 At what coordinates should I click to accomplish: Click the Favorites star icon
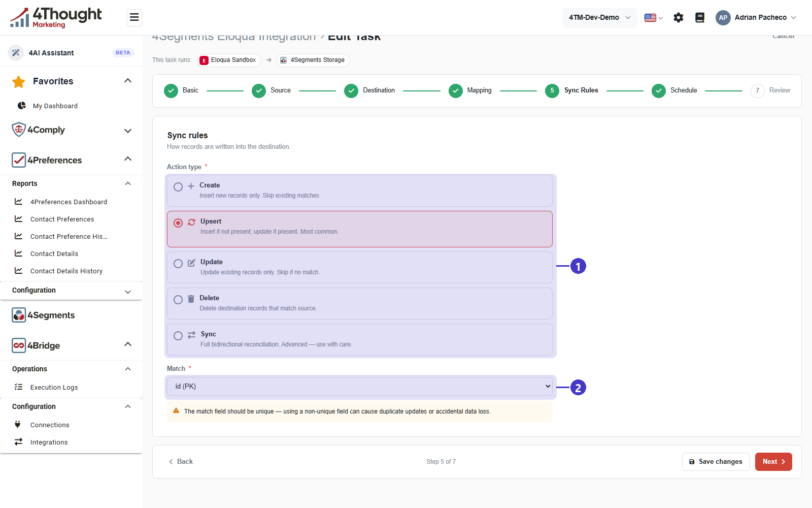coord(19,81)
